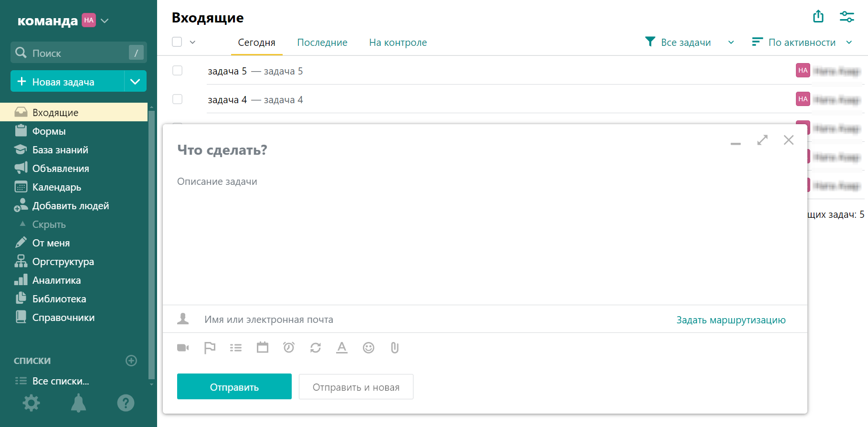
Task: Minimize the new task form
Action: [x=736, y=143]
